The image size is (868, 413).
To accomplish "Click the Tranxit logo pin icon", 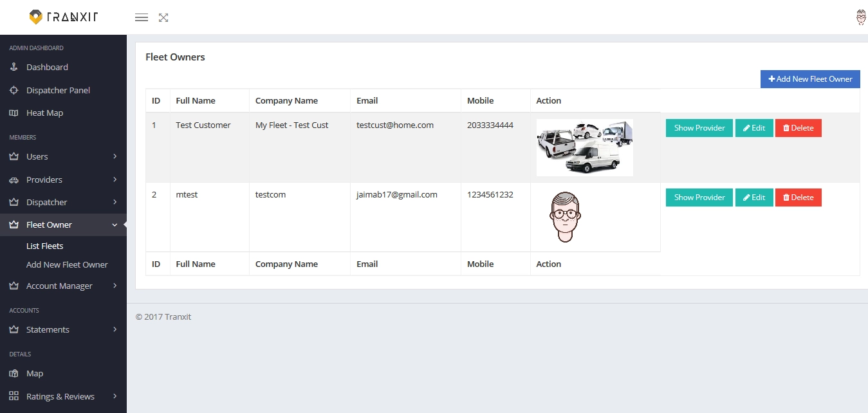I will coord(35,17).
